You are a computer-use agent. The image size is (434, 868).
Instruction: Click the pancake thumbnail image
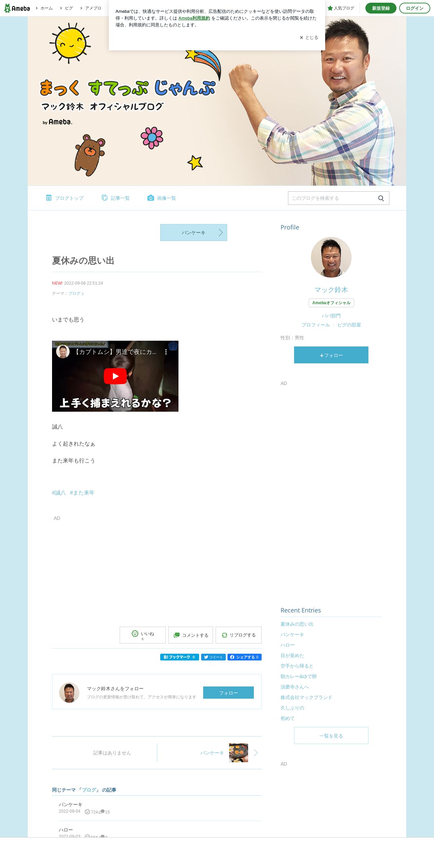(239, 753)
